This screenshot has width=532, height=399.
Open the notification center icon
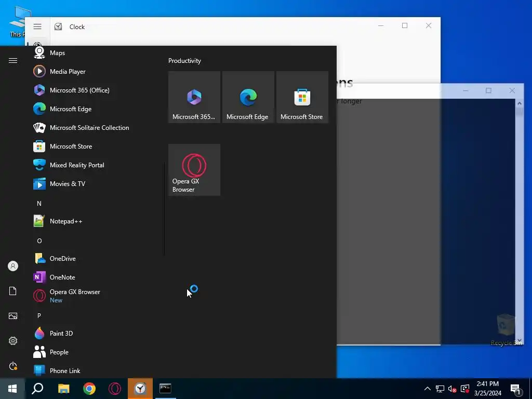(x=516, y=389)
